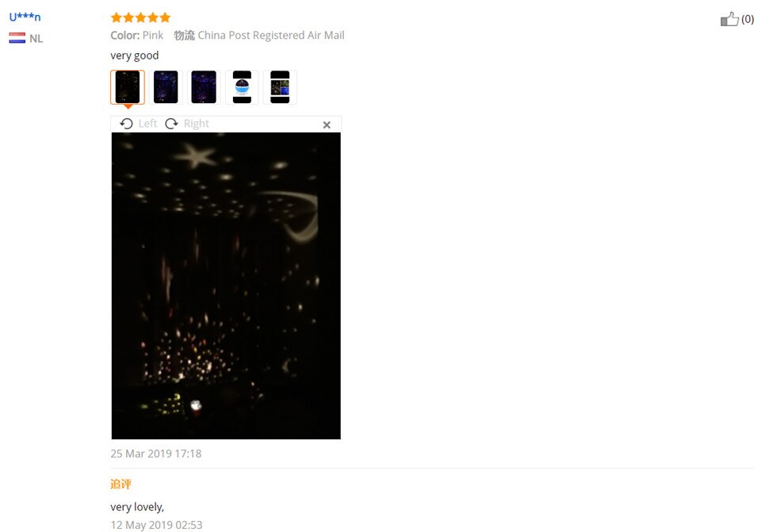The height and width of the screenshot is (532, 761).
Task: Show the lamp product photo thumbnail
Action: coord(242,87)
